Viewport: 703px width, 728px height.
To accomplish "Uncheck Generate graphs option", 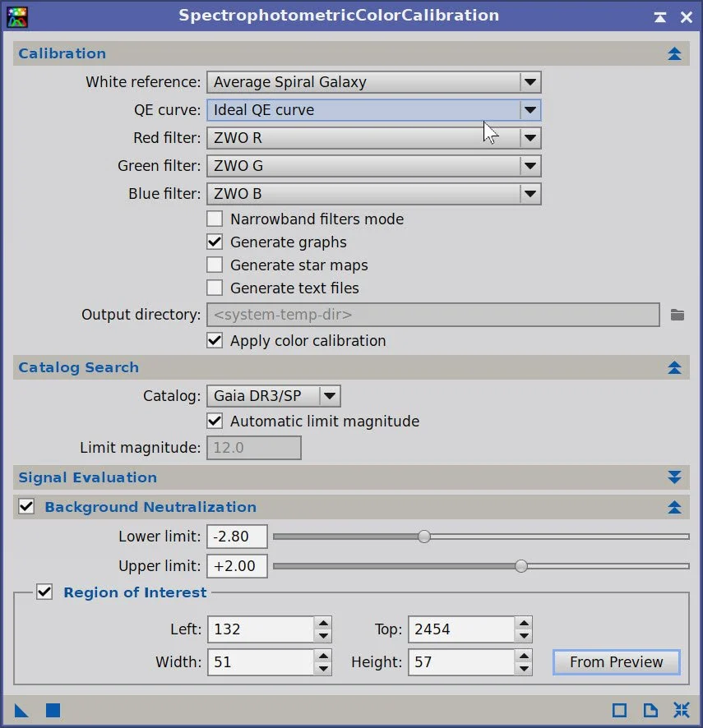I will pos(215,242).
